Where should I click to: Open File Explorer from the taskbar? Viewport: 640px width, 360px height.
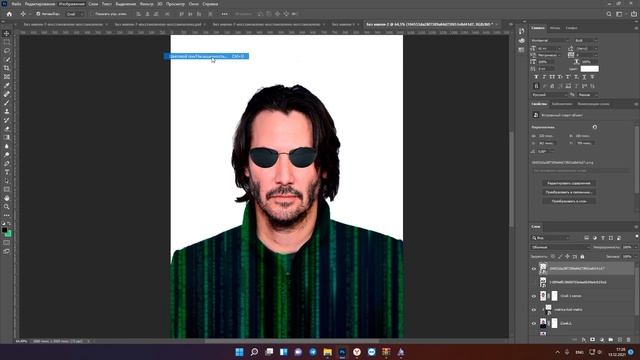point(327,352)
